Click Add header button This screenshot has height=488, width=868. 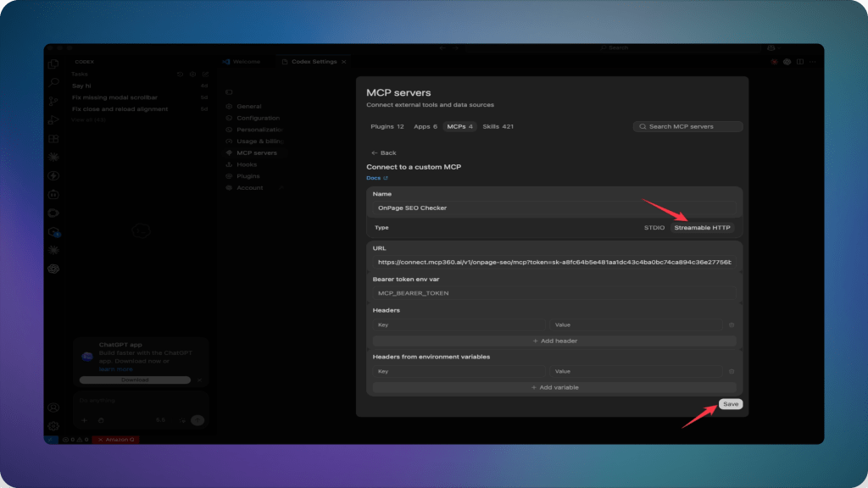tap(554, 341)
